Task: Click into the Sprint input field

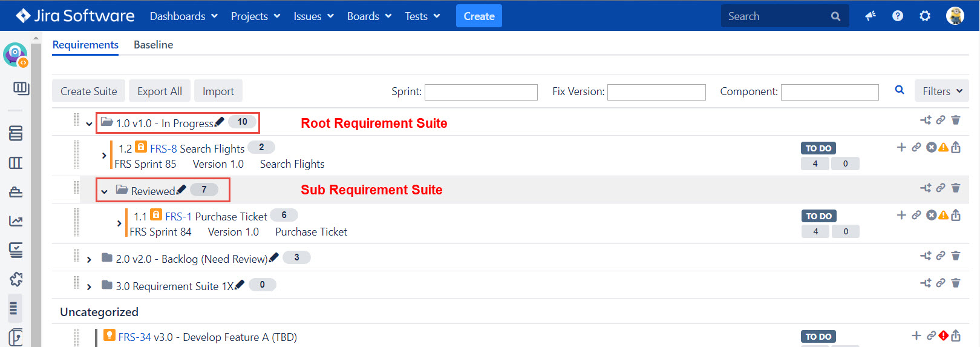Action: pos(481,92)
